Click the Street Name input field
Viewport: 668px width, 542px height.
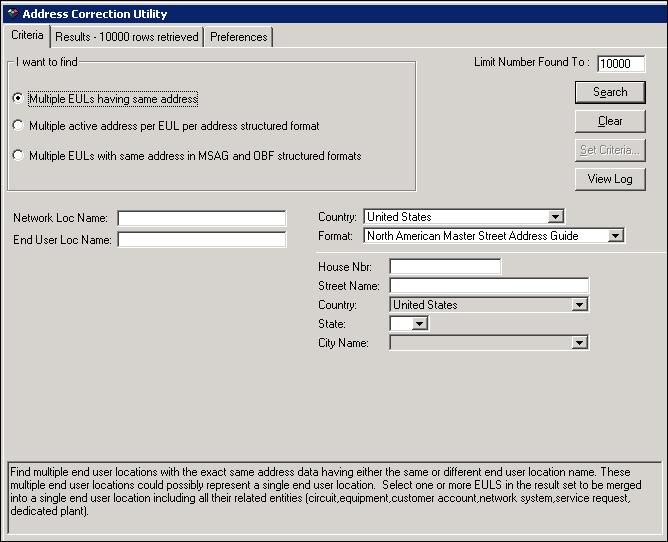click(x=489, y=285)
